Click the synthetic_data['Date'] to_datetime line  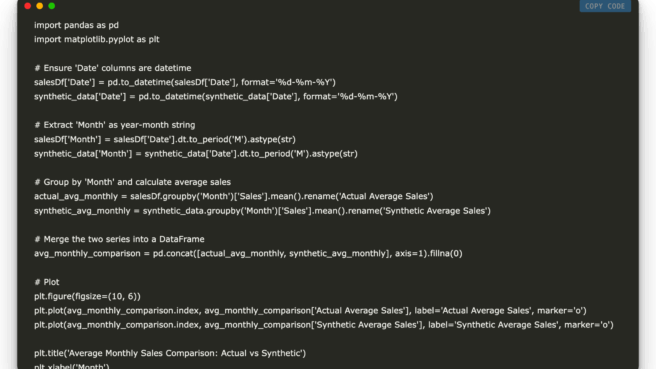[216, 96]
